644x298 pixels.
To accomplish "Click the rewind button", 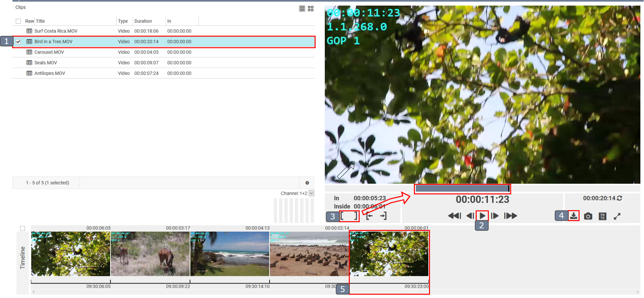I will [454, 216].
